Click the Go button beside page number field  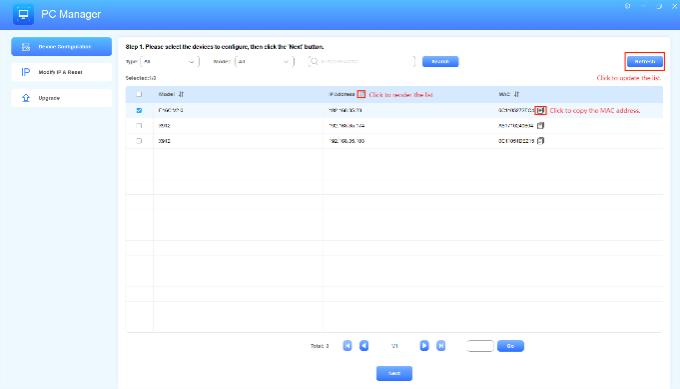[510, 346]
